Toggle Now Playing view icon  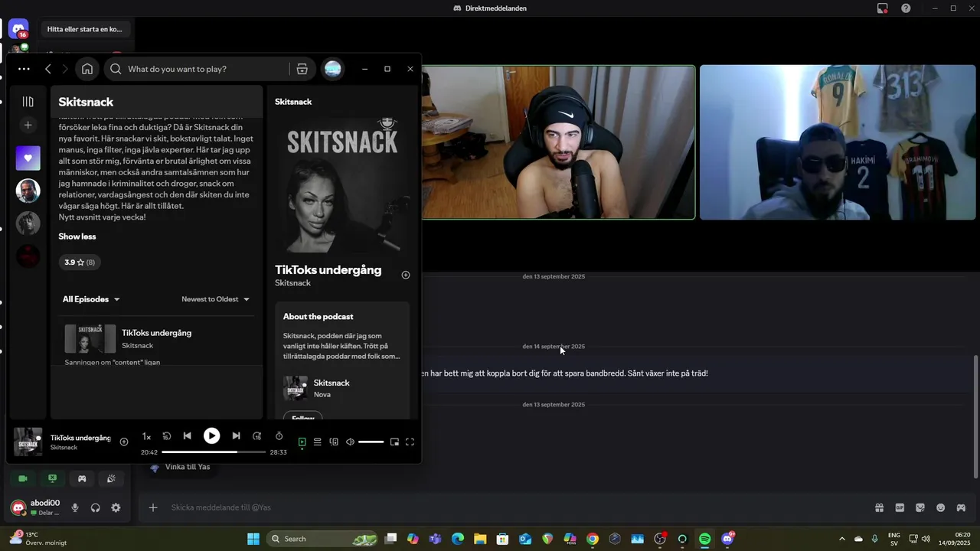(302, 442)
